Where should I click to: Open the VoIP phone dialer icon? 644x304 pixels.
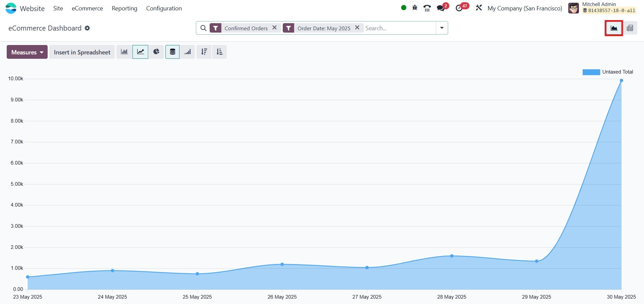coord(427,8)
